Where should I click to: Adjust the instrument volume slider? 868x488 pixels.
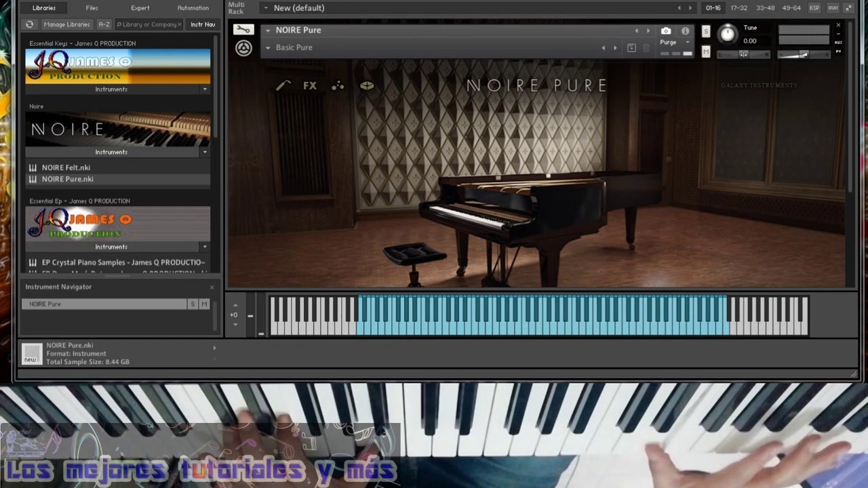804,54
